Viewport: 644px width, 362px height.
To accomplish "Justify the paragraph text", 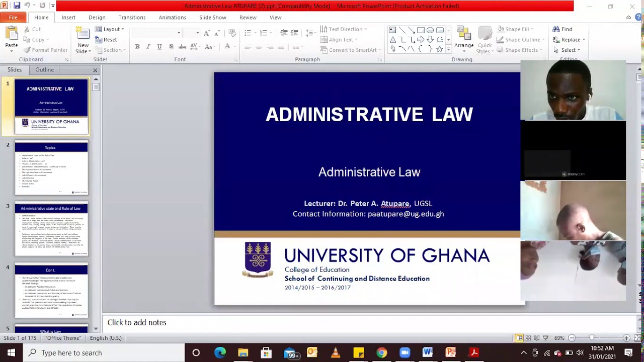I will coord(281,46).
